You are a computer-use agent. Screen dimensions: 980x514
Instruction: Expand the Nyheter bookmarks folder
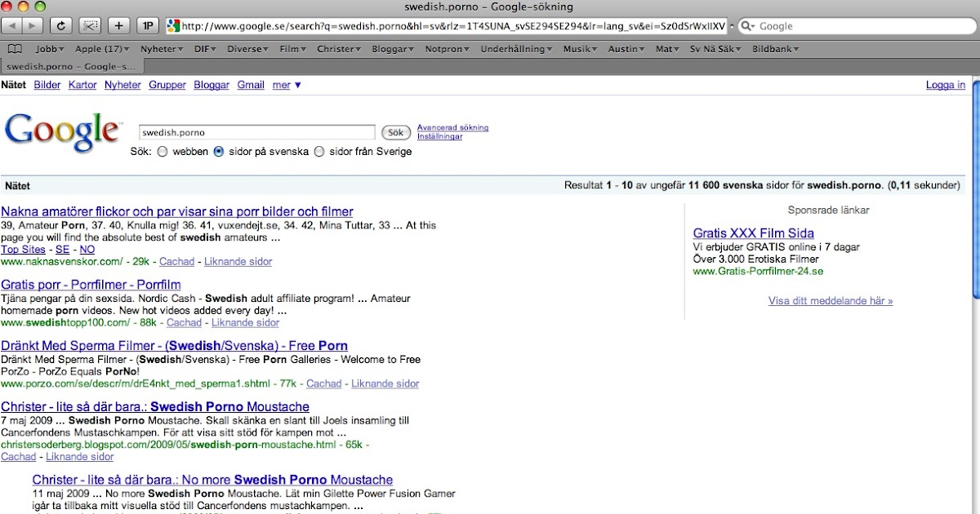point(161,49)
